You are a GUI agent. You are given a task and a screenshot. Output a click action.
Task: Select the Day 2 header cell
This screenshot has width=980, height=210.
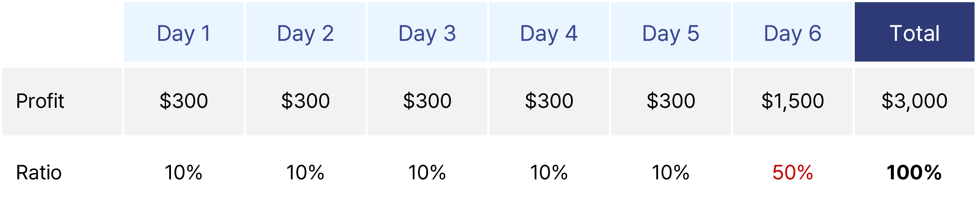[306, 32]
